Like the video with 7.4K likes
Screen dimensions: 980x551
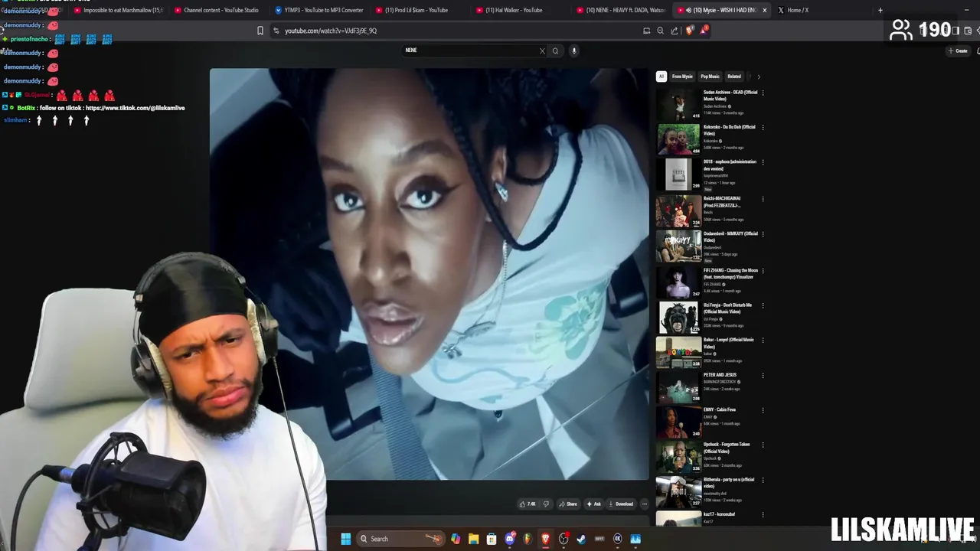[x=527, y=504]
